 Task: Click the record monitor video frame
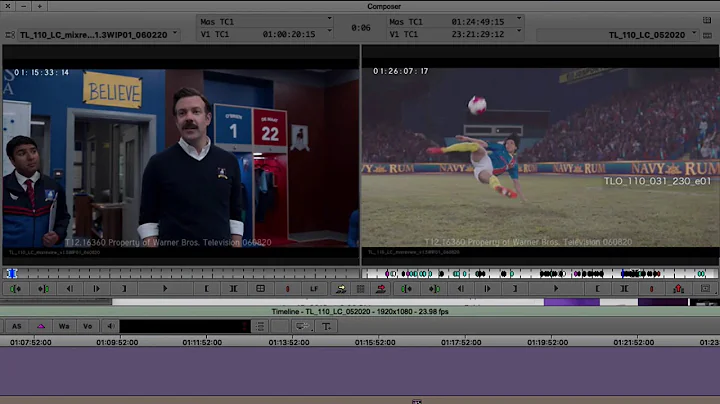click(x=540, y=157)
